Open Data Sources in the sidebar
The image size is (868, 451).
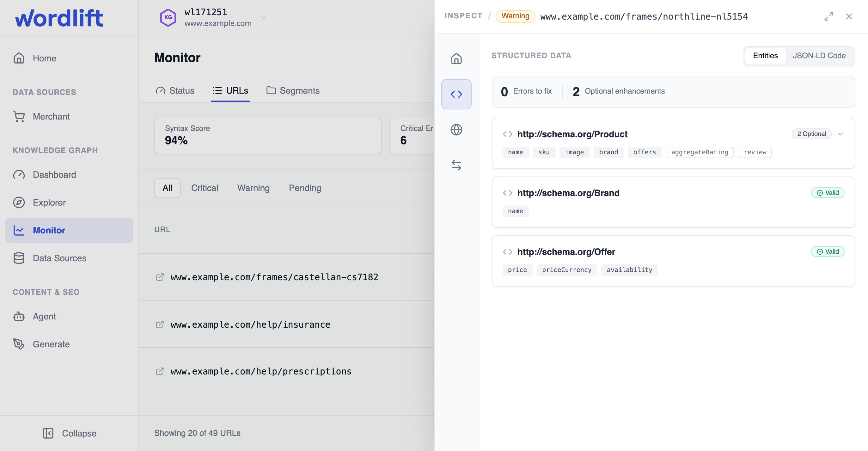pos(69,258)
